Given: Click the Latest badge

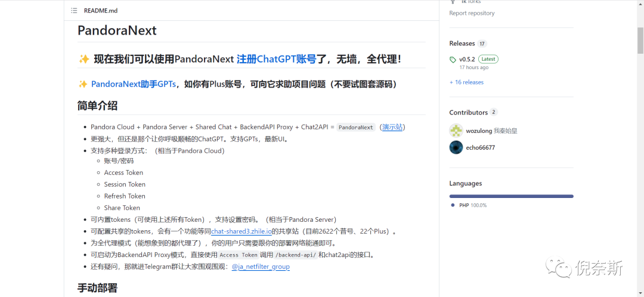Looking at the screenshot, I should (488, 59).
